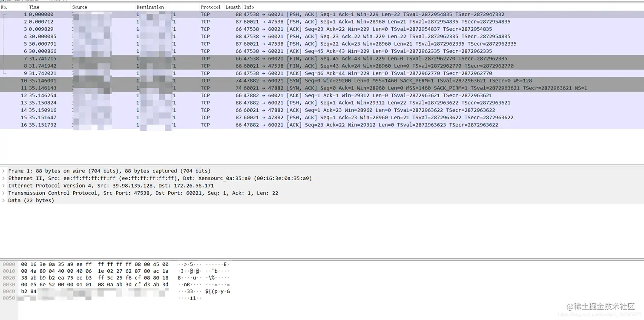
Task: Select FIN, ACK packet 7 at 31.741715
Action: pyautogui.click(x=322, y=58)
